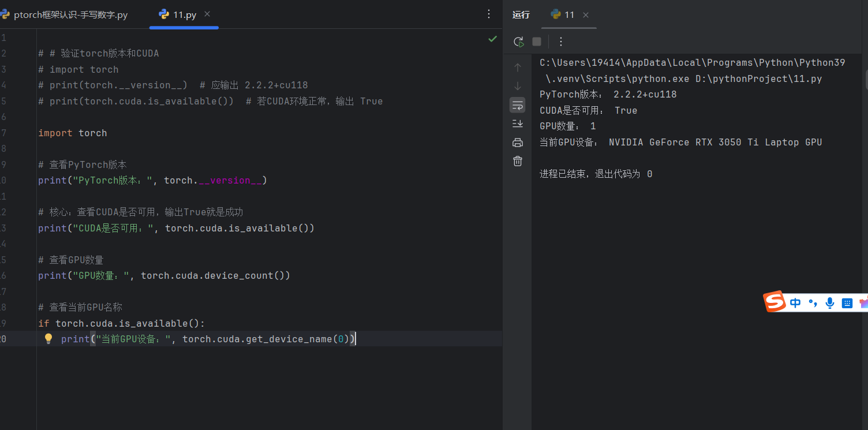The height and width of the screenshot is (430, 868).
Task: Click output line GPU数量: 1
Action: point(568,126)
